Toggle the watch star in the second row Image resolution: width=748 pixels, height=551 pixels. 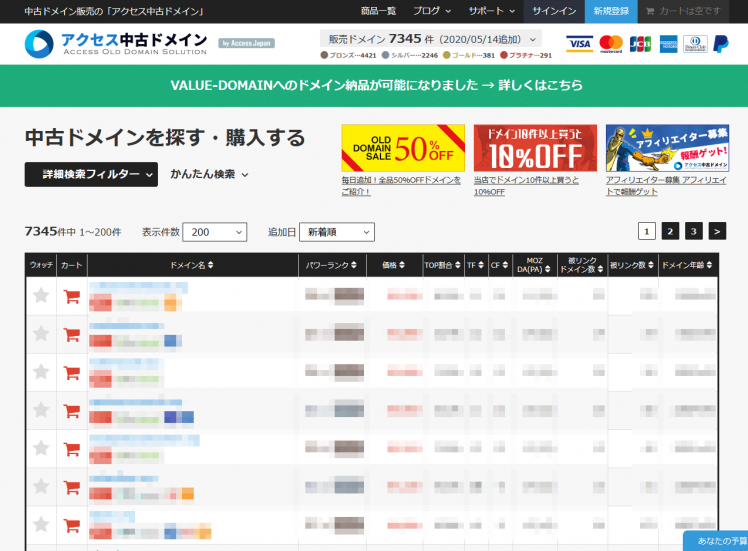tap(41, 333)
